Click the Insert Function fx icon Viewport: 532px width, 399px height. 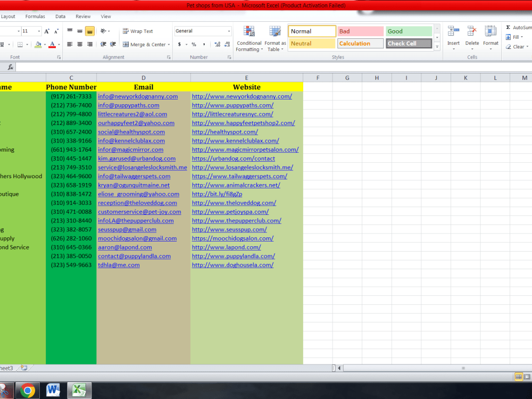pos(11,67)
